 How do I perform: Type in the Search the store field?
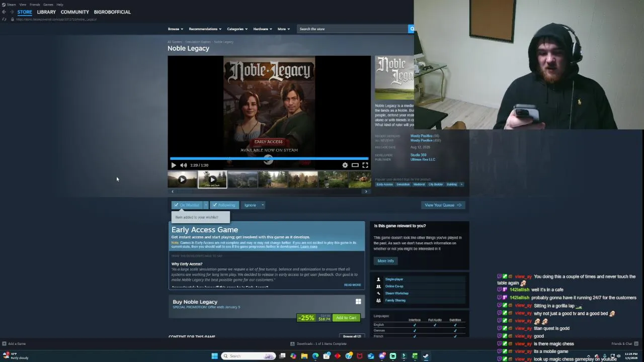click(352, 29)
